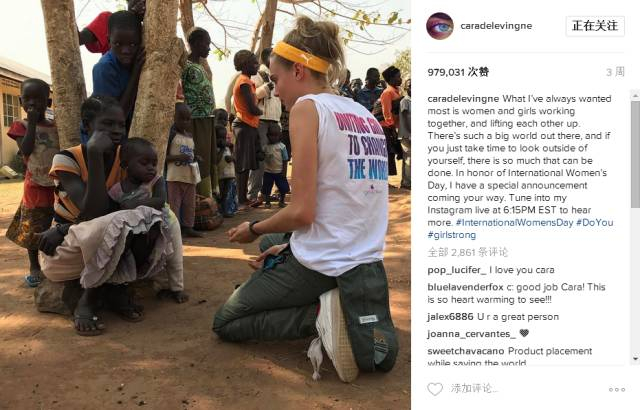This screenshot has height=410, width=640.
Task: Open commenter pop_lucifer_ profile
Action: point(457,270)
